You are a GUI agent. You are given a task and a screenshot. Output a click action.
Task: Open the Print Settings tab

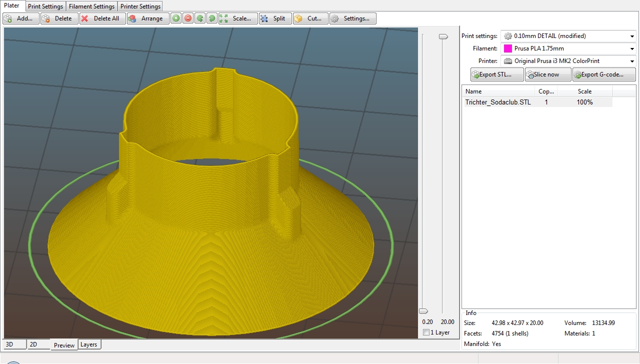45,6
